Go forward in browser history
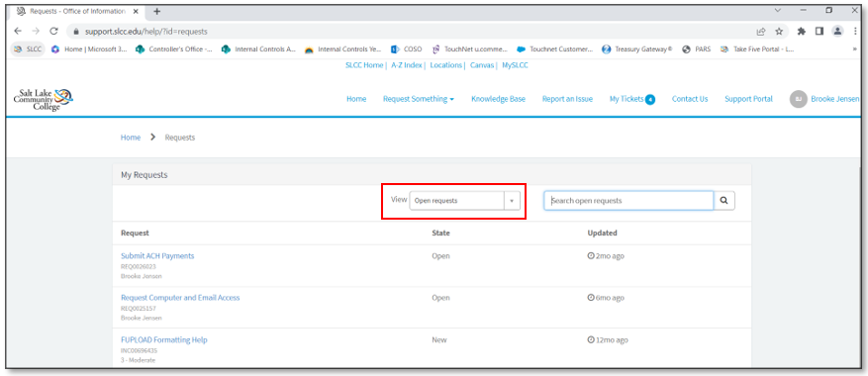Image resolution: width=868 pixels, height=376 pixels. point(36,32)
